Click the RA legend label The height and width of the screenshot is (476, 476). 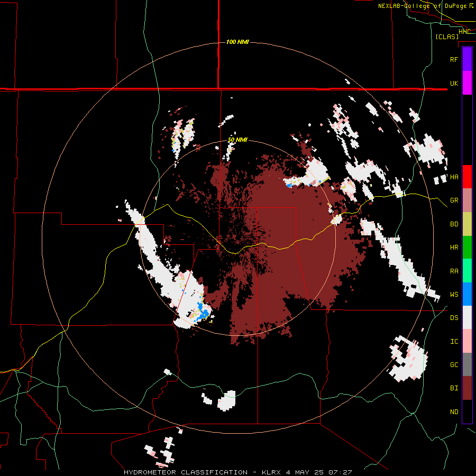454,271
